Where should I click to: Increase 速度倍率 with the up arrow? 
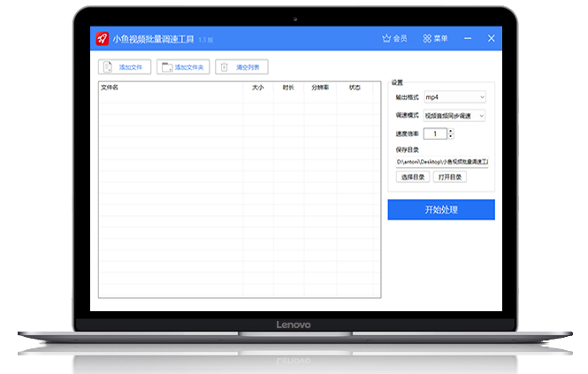(451, 131)
